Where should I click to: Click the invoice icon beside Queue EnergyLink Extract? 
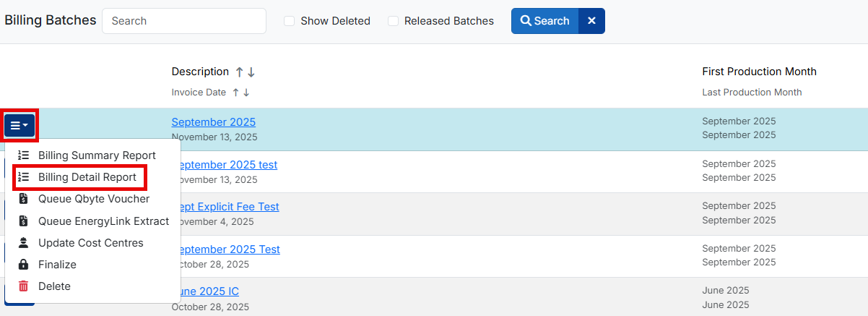[23, 221]
